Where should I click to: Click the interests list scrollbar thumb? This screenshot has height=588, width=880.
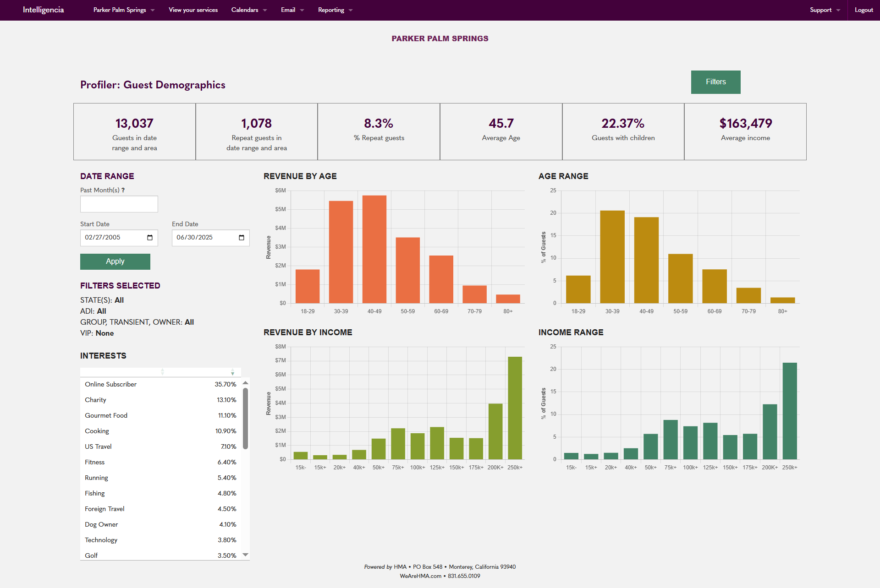(246, 418)
